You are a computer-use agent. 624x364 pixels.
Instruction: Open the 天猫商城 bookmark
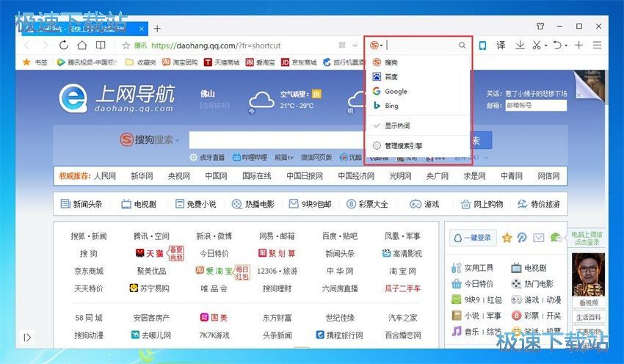[222, 62]
